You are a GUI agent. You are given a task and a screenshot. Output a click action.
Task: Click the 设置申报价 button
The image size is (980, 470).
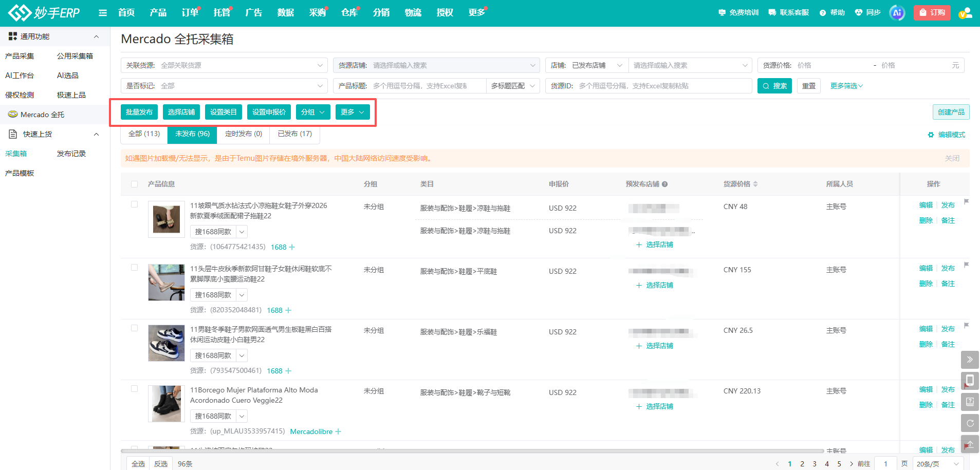tap(269, 112)
